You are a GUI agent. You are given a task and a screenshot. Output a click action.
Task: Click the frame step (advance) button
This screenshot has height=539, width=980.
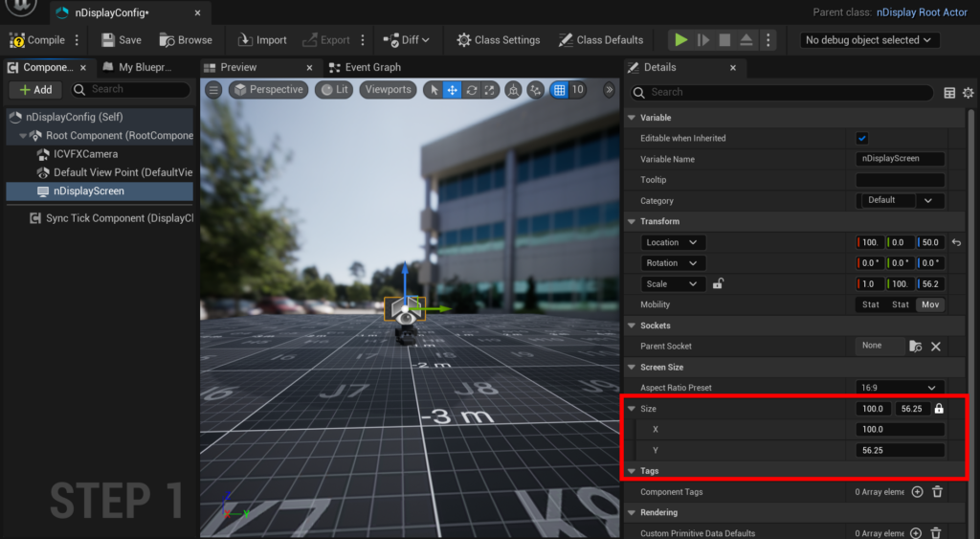coord(703,40)
